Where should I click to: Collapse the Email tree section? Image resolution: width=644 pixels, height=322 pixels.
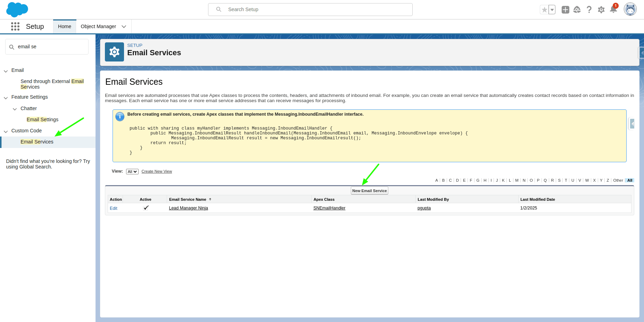click(x=6, y=71)
